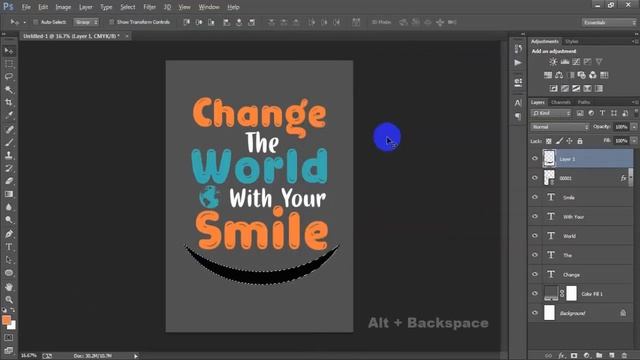This screenshot has width=640, height=360.
Task: Hide the Layer 1 layer
Action: click(535, 158)
